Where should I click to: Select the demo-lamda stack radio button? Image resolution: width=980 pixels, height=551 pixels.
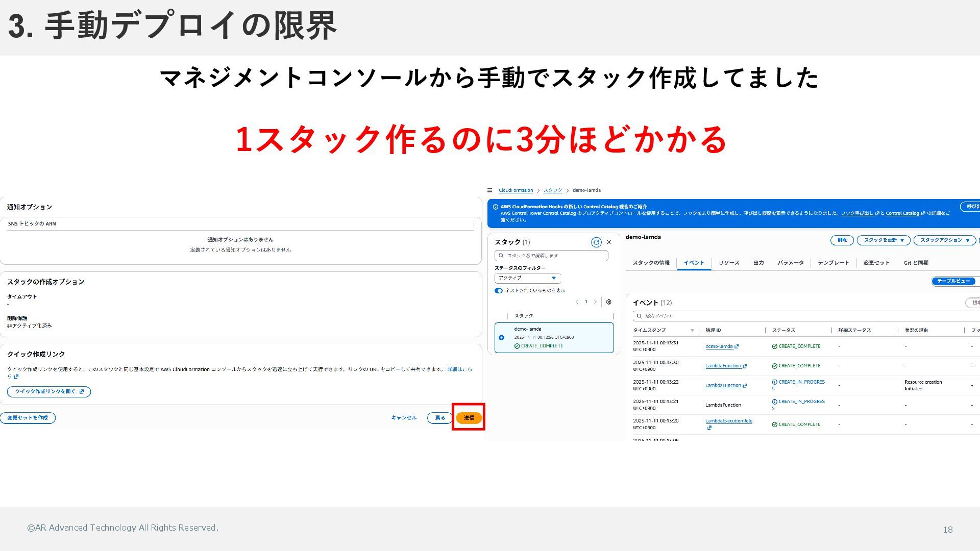[x=501, y=337]
